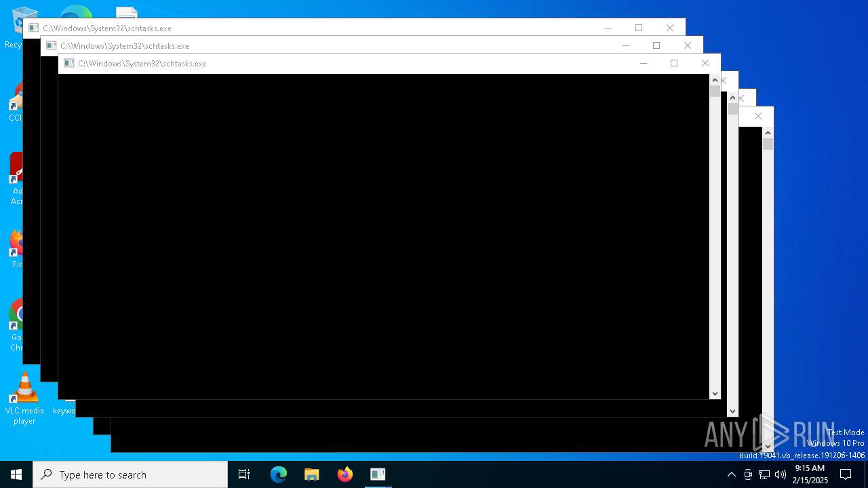868x488 pixels.
Task: Maximize the rearmost schtasks.exe window
Action: 639,28
